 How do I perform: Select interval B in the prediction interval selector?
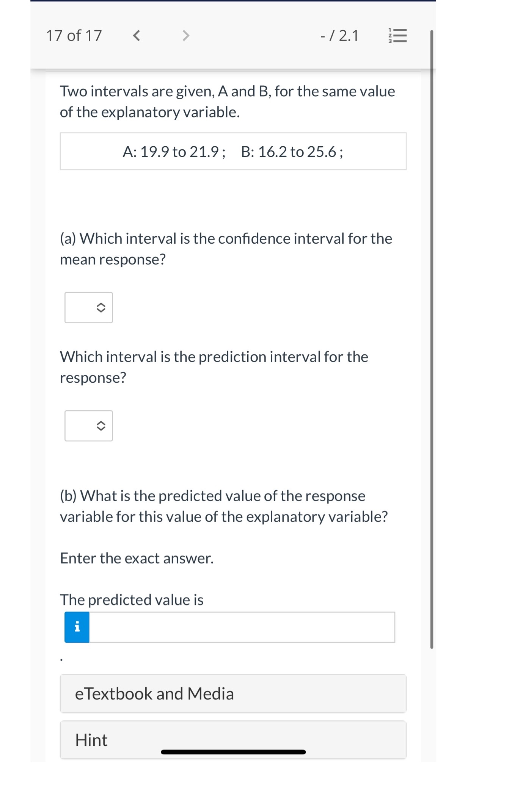click(x=89, y=426)
